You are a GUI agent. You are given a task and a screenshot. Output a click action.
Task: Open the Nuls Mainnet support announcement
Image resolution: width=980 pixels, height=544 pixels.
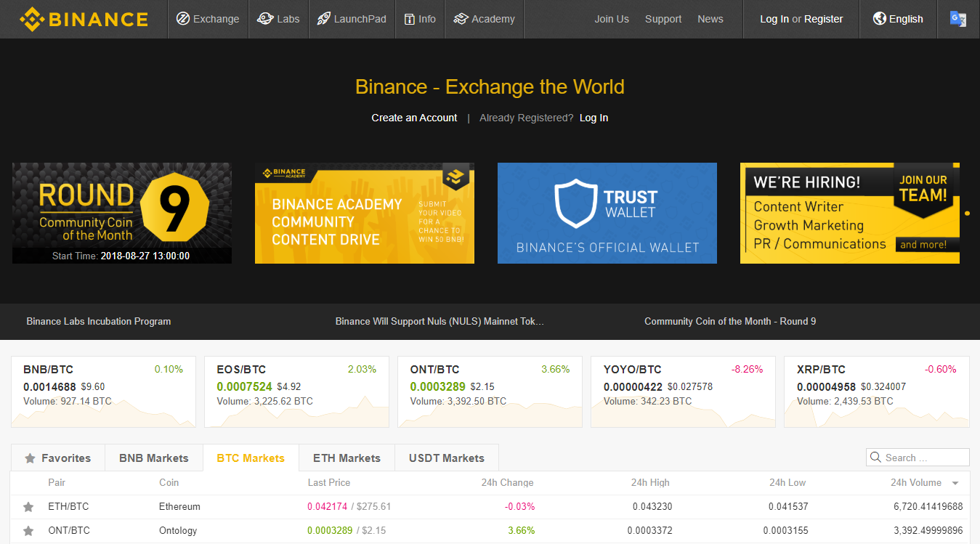pos(440,321)
